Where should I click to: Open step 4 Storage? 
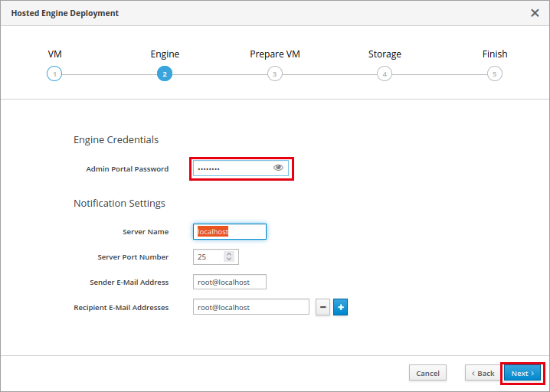pos(385,73)
